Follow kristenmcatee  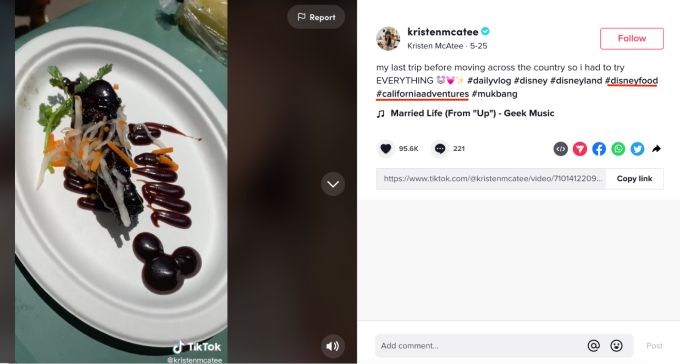(x=631, y=39)
